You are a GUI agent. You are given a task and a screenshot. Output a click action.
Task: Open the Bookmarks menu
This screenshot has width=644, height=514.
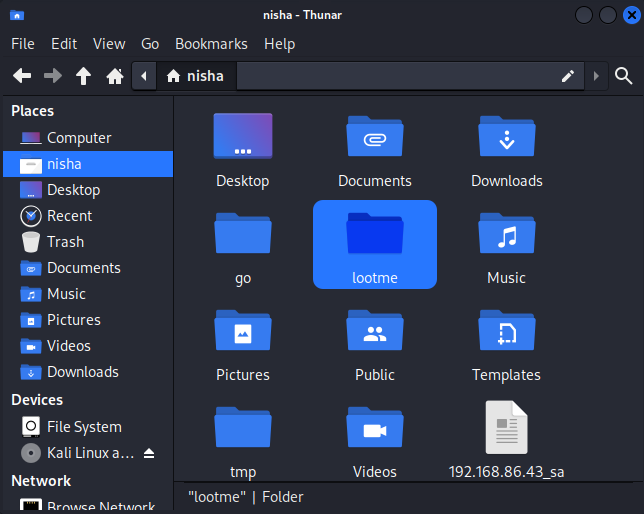211,44
